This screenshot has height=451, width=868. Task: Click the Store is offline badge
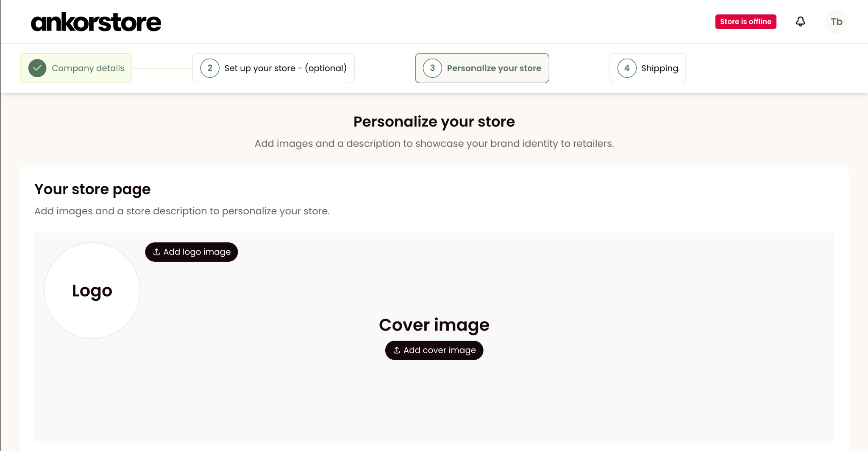[746, 22]
